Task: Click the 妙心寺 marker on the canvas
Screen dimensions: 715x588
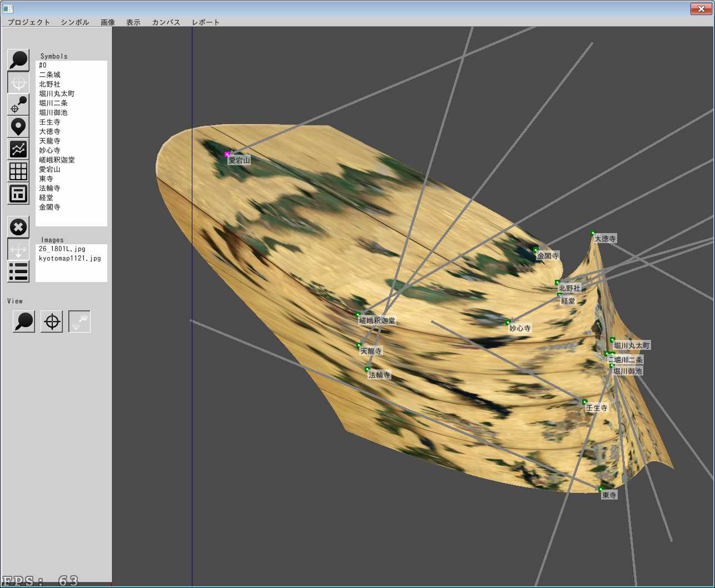Action: tap(508, 323)
